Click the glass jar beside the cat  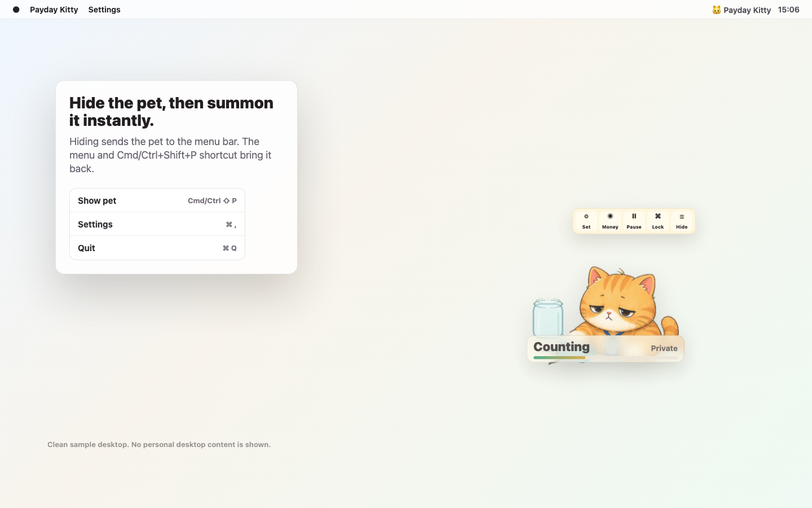[548, 317]
